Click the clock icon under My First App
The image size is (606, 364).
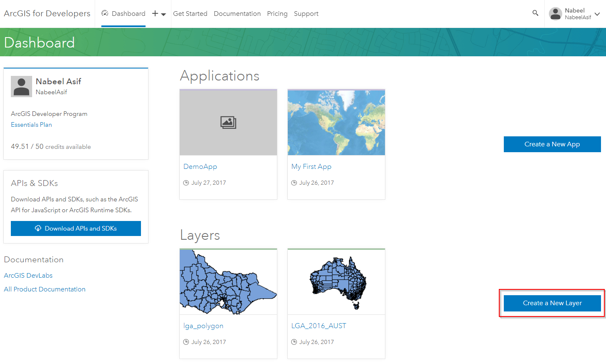tap(294, 183)
